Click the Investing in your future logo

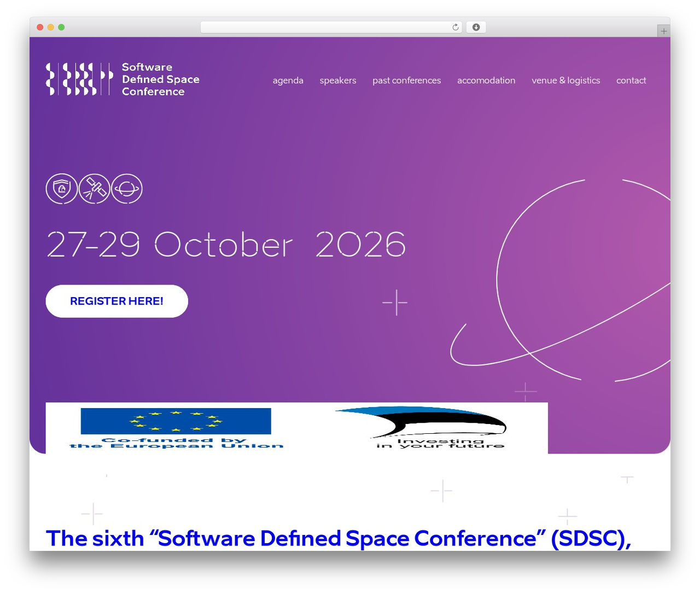coord(422,428)
